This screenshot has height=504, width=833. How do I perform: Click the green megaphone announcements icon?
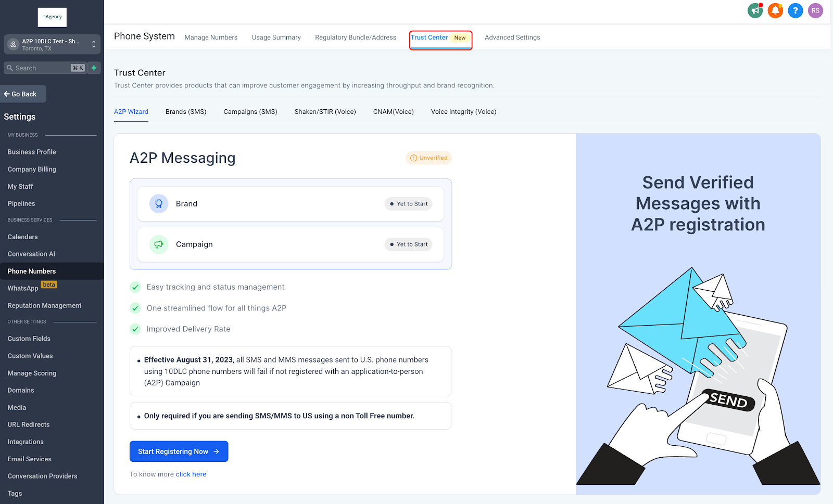755,10
